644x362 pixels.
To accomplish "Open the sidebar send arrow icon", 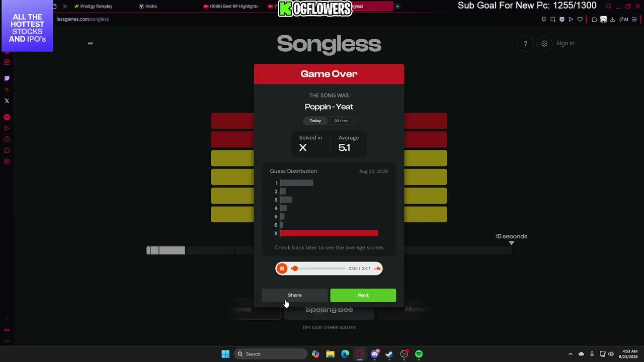I will (x=7, y=128).
